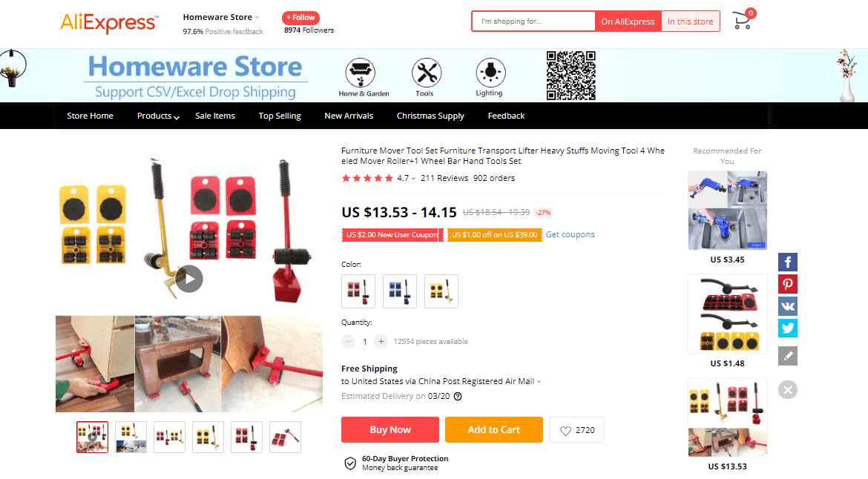Click the Buy Now button

tap(389, 430)
